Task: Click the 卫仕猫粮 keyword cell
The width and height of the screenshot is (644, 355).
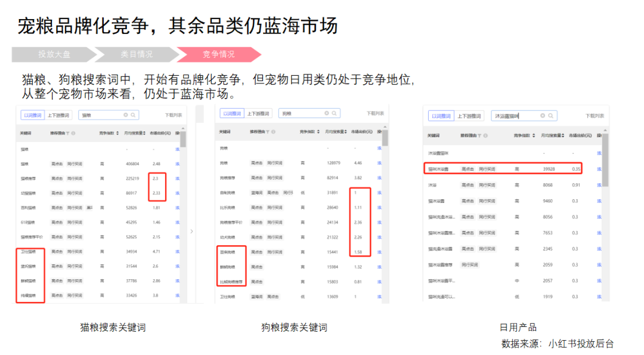Action: click(29, 251)
